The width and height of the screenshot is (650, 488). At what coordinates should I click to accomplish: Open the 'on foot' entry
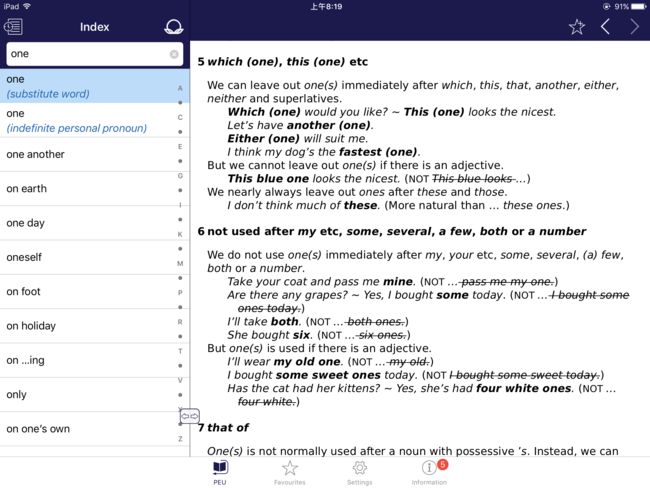coord(95,292)
